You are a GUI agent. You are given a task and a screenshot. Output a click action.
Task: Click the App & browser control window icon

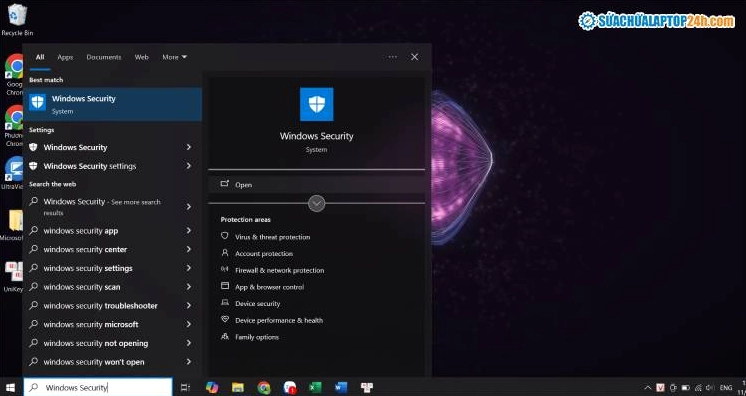225,286
